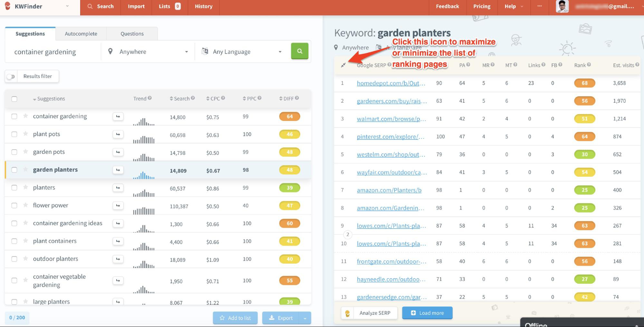Click the help icon next to the Rank column

[589, 64]
